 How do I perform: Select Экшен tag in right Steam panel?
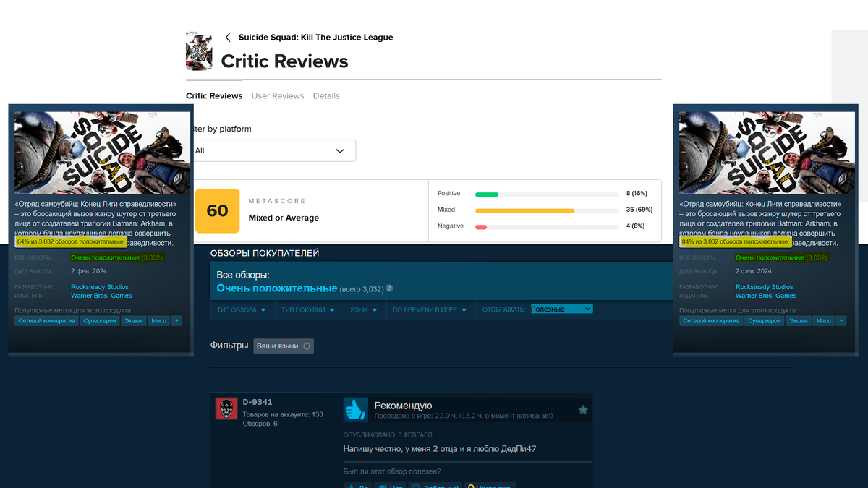tap(799, 320)
